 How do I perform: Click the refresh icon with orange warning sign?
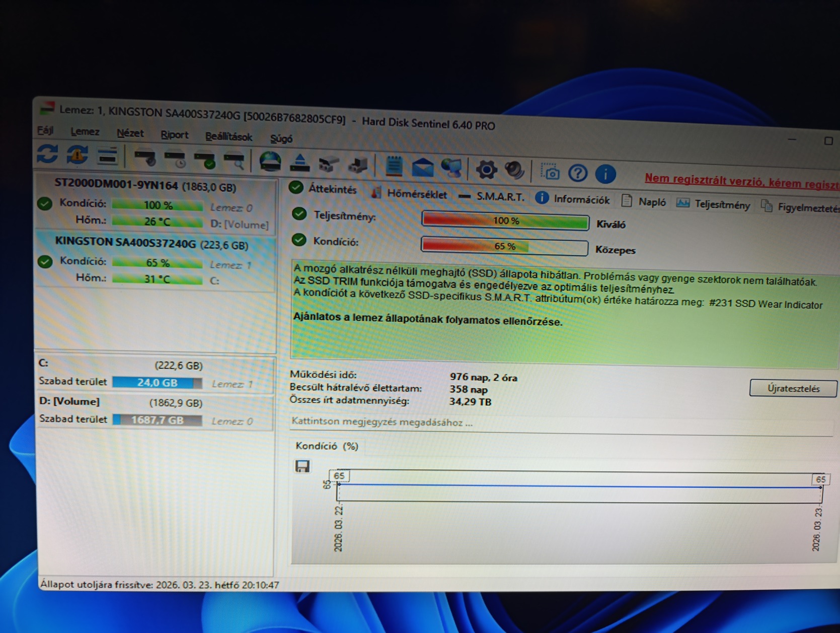[x=78, y=155]
